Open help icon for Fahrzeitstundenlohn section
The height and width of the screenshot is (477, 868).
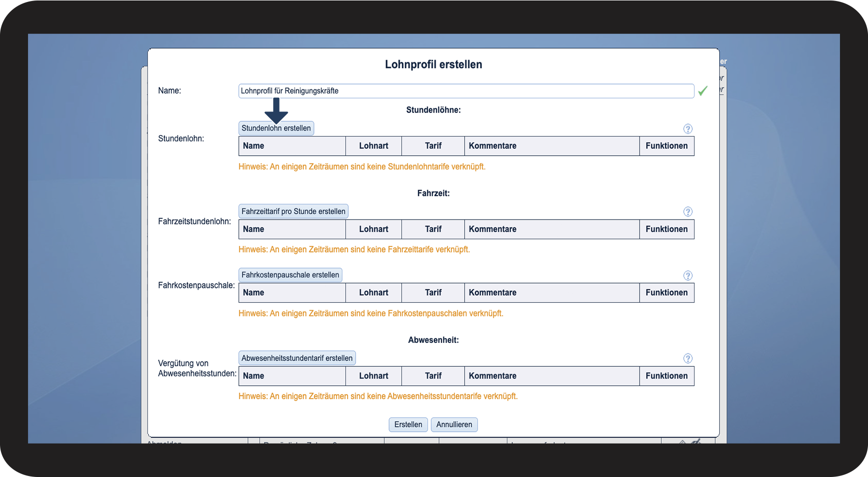coord(688,212)
